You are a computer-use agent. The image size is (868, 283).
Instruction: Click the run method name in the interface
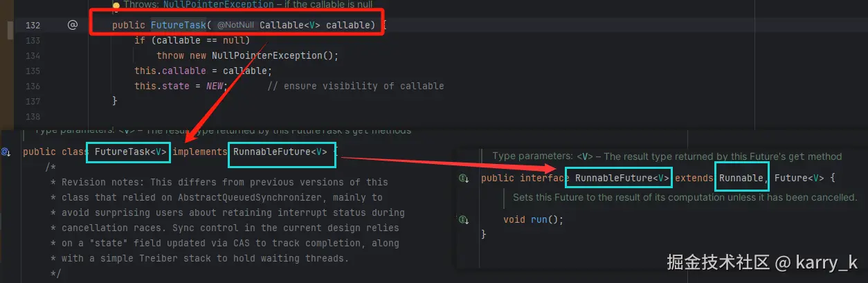(539, 219)
